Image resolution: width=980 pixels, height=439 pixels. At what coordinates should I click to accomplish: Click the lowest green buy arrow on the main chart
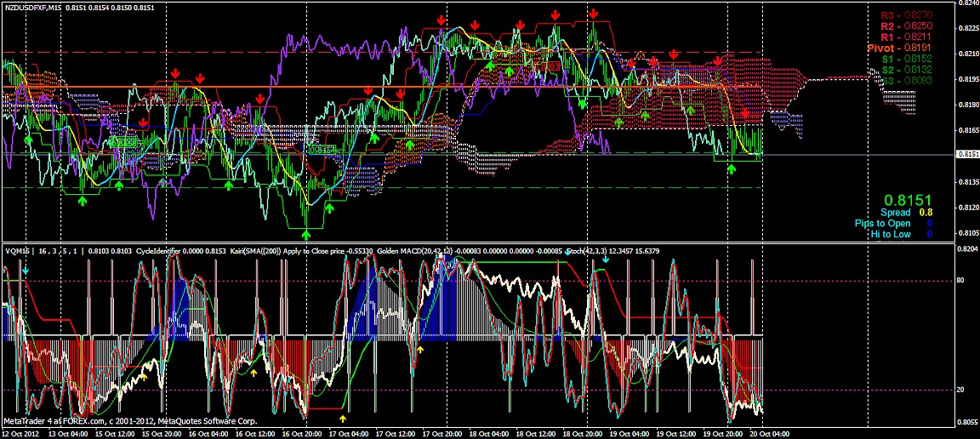tap(307, 235)
